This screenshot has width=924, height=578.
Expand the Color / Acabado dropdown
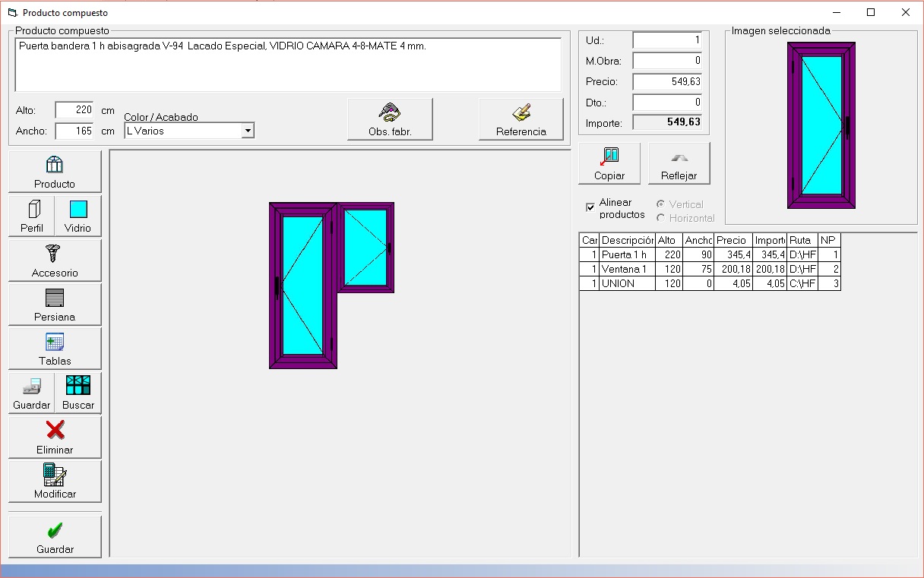pos(247,131)
